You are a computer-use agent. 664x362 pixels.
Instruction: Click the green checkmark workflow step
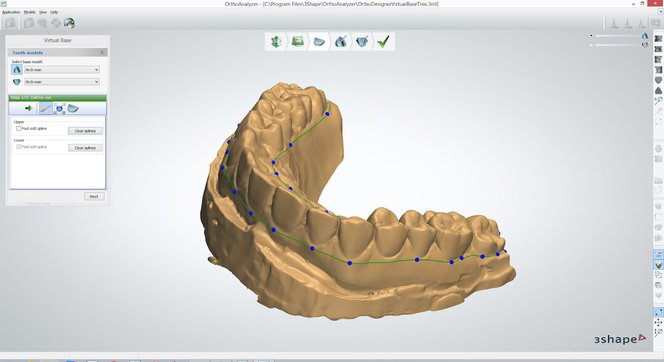(383, 41)
